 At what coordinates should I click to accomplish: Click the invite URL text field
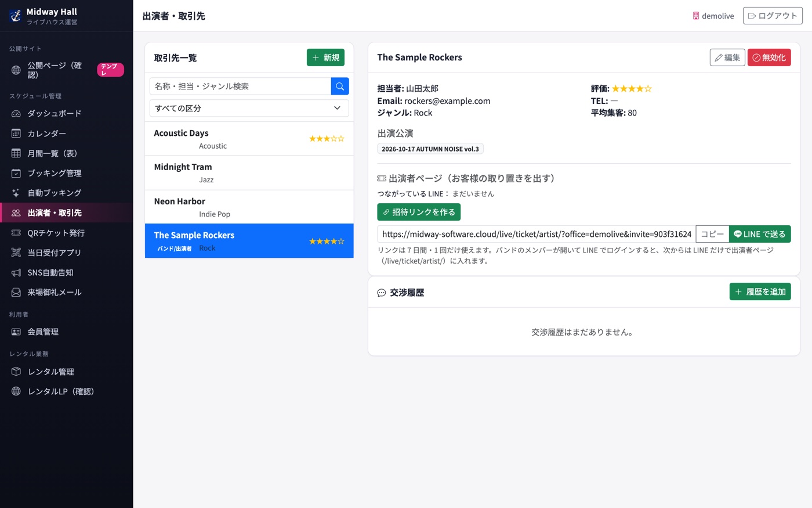coord(536,234)
